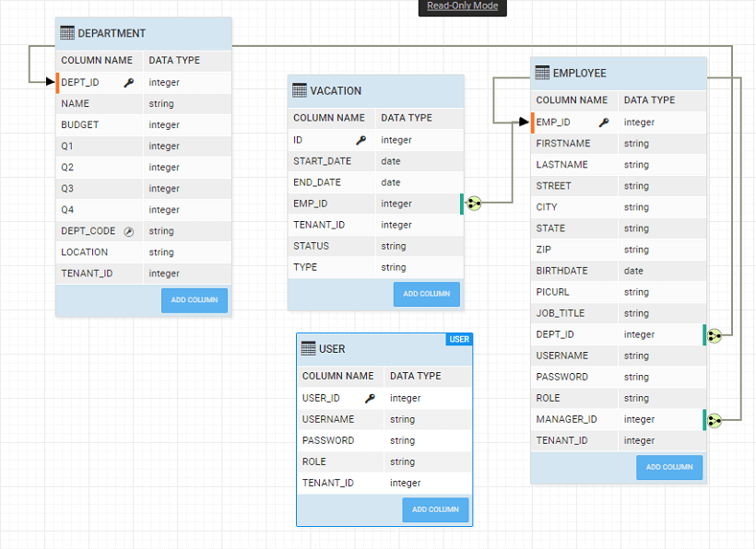Add a column to the USER table
756x549 pixels.
click(x=435, y=509)
